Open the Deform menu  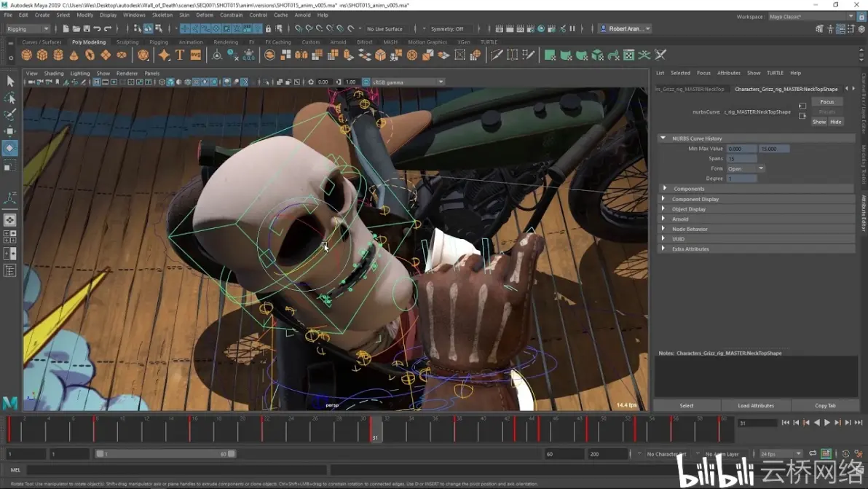205,15
